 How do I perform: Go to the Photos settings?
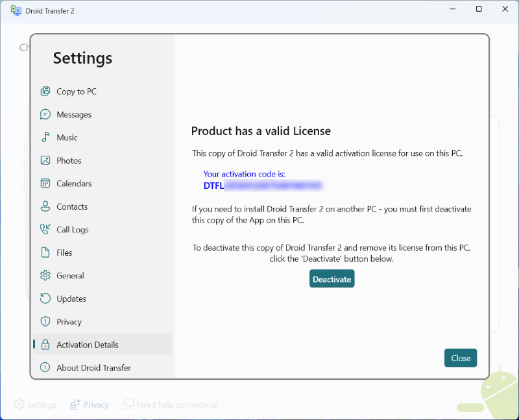(x=103, y=160)
